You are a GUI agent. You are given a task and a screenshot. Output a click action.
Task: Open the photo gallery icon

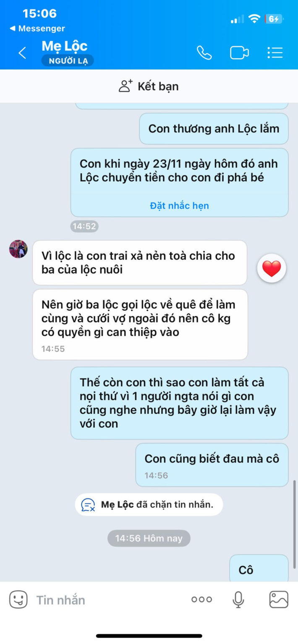point(279,600)
